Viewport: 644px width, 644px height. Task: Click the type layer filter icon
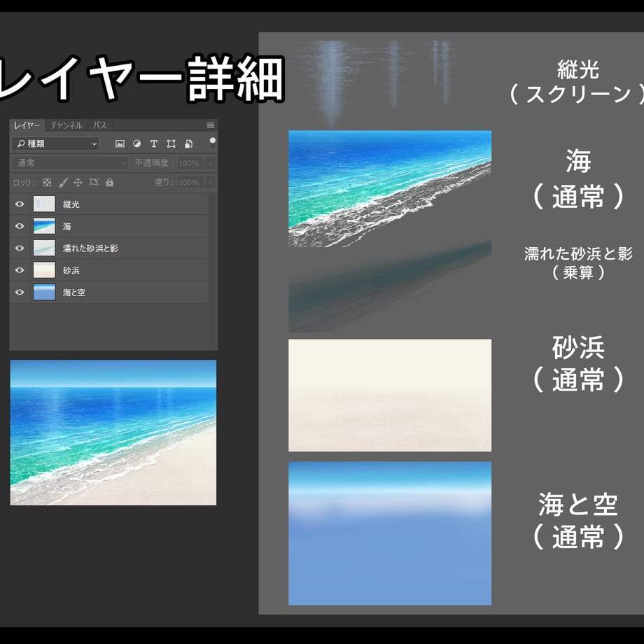[153, 143]
